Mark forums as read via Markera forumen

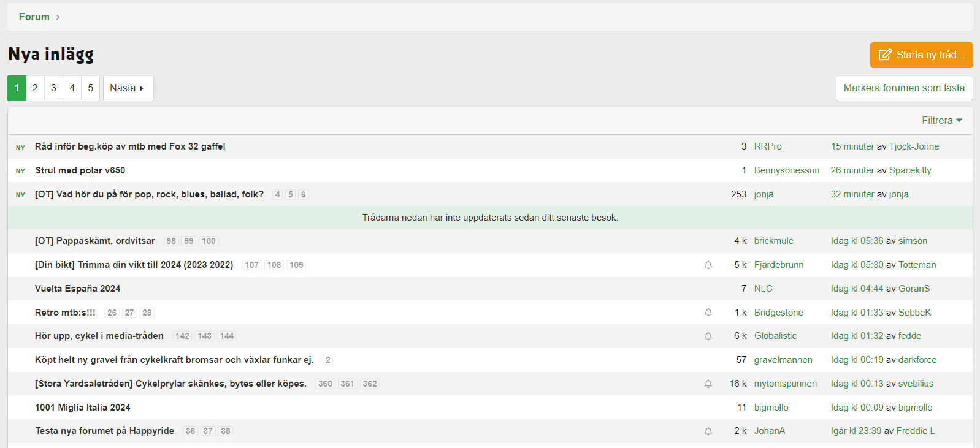pyautogui.click(x=903, y=88)
